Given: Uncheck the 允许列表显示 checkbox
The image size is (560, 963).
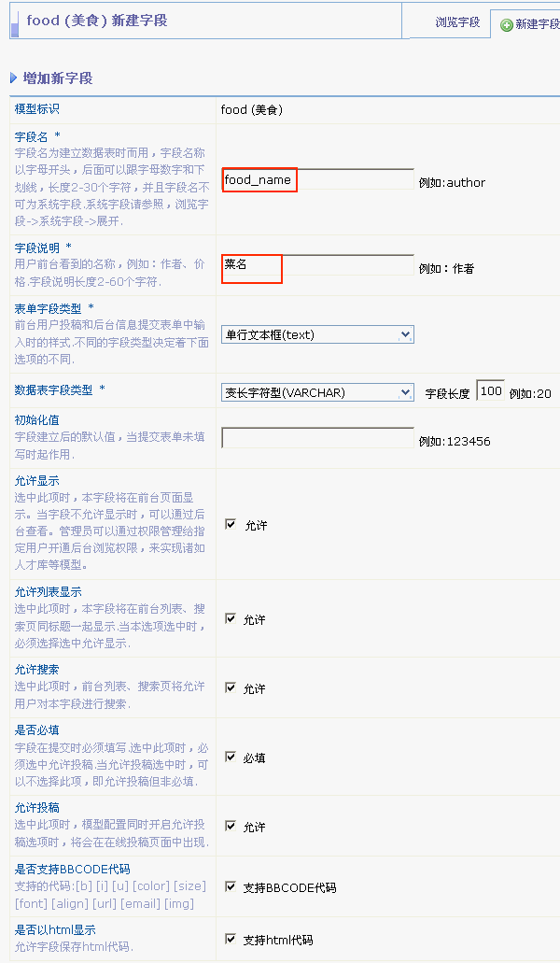Looking at the screenshot, I should pos(231,618).
